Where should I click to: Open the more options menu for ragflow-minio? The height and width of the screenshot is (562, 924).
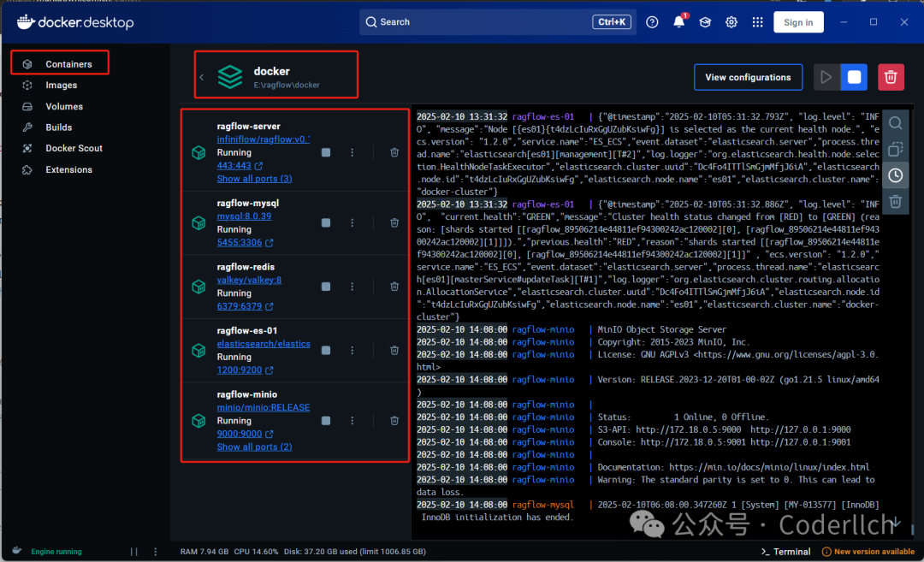(x=352, y=421)
